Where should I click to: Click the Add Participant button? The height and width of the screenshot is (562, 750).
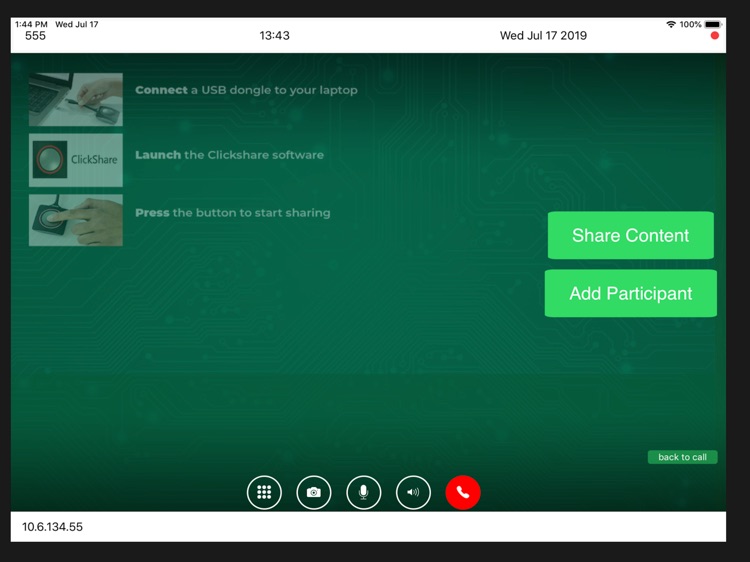coord(630,293)
